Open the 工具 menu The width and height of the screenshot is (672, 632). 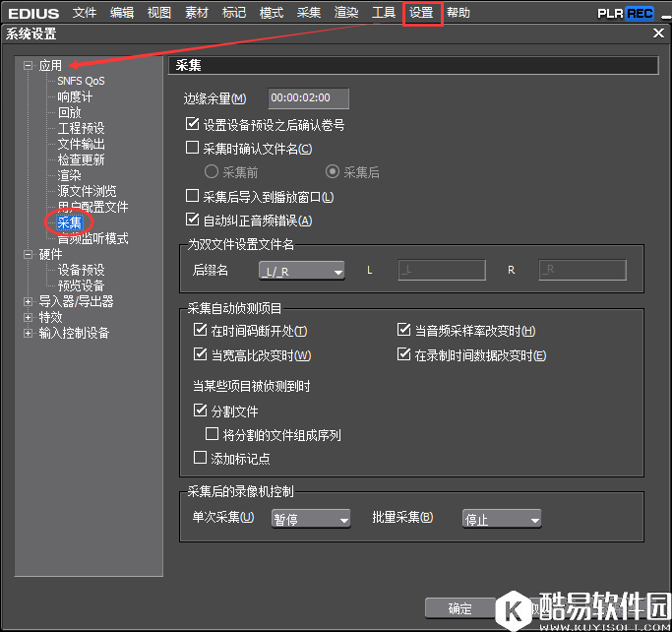(384, 13)
